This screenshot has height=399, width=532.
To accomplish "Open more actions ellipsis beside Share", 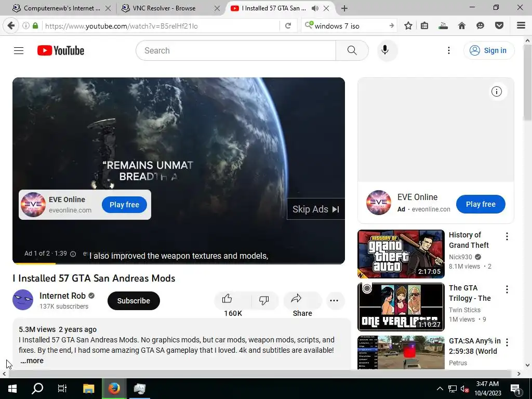I will coord(334,301).
